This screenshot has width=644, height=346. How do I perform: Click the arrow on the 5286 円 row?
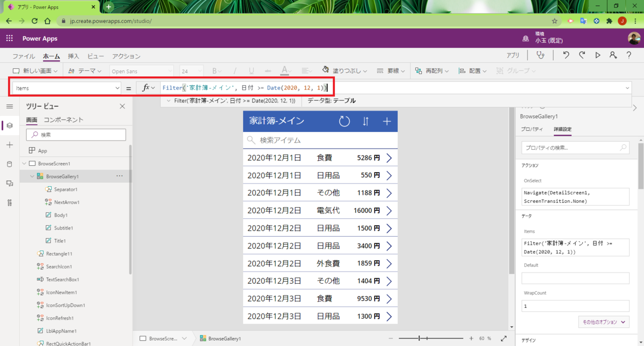point(390,158)
